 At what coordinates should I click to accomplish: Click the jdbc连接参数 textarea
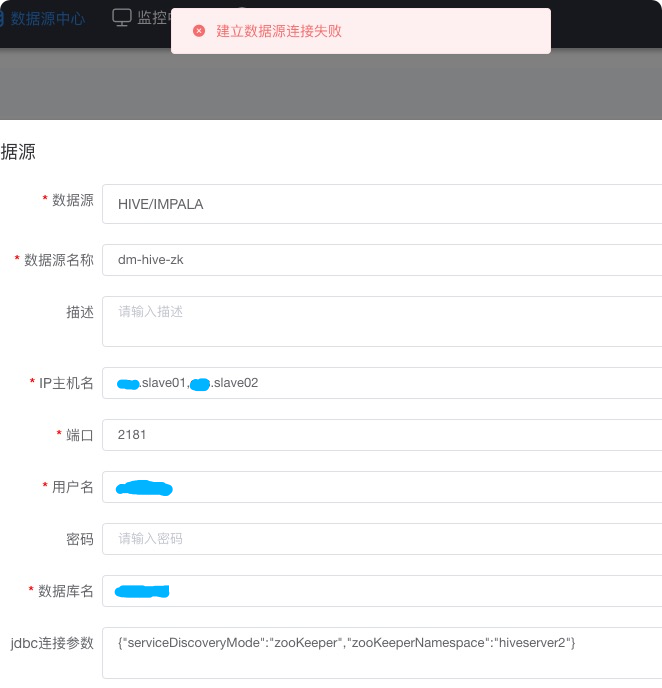click(x=382, y=653)
